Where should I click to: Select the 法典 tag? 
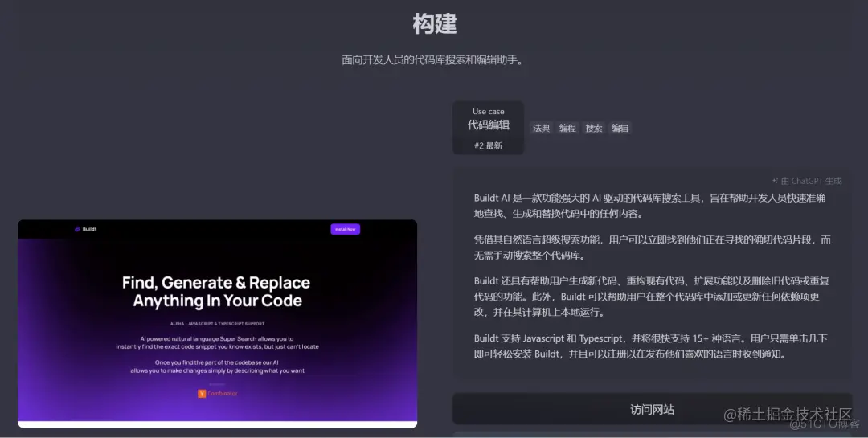(542, 128)
